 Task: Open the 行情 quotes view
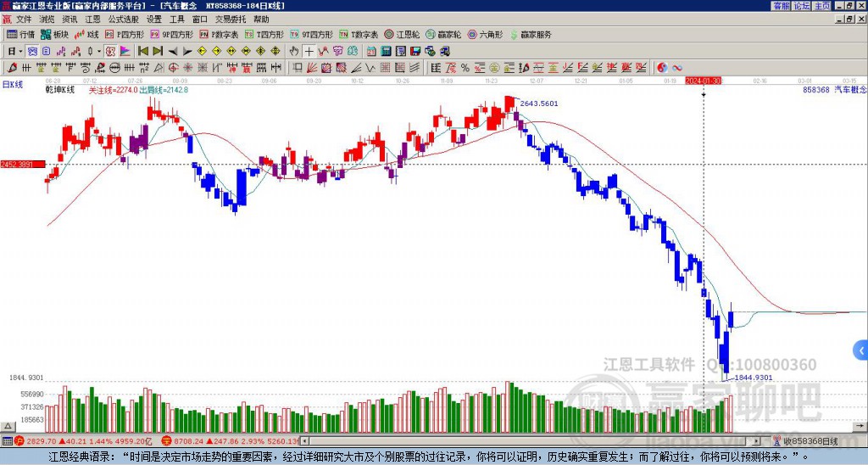(x=21, y=34)
